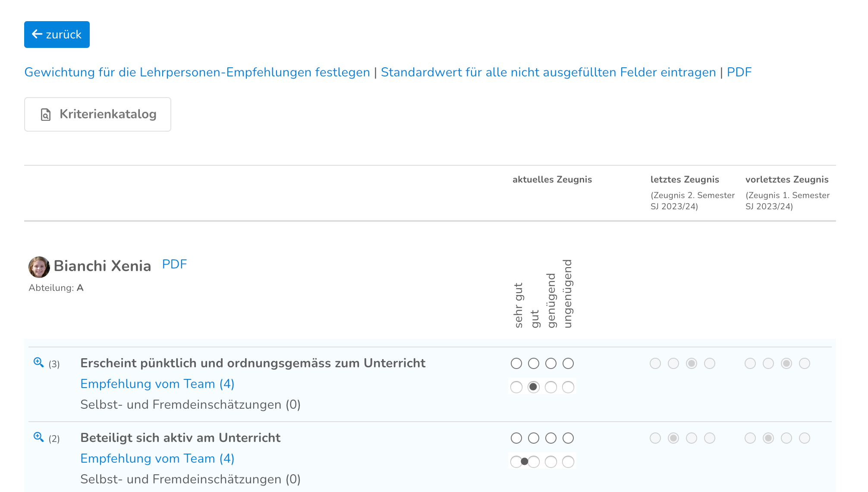Image resolution: width=868 pixels, height=492 pixels.
Task: Expand team recommendation under punctuality criterion
Action: coord(157,384)
